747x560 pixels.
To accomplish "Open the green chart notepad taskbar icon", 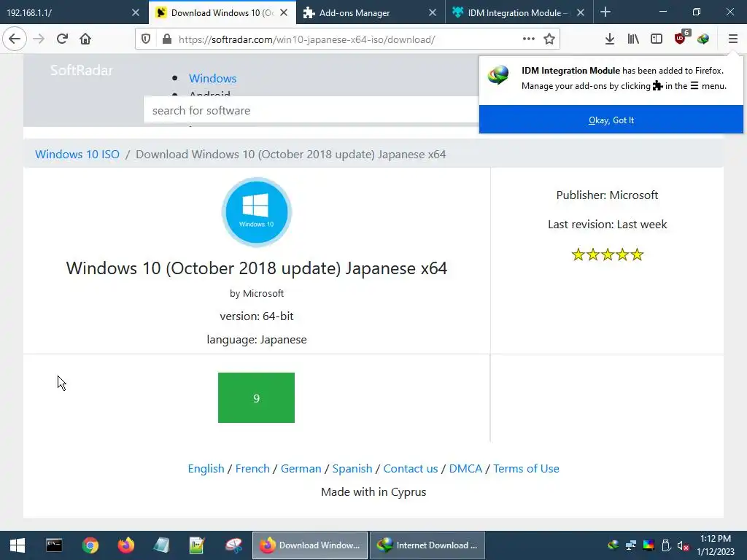I will click(x=197, y=545).
